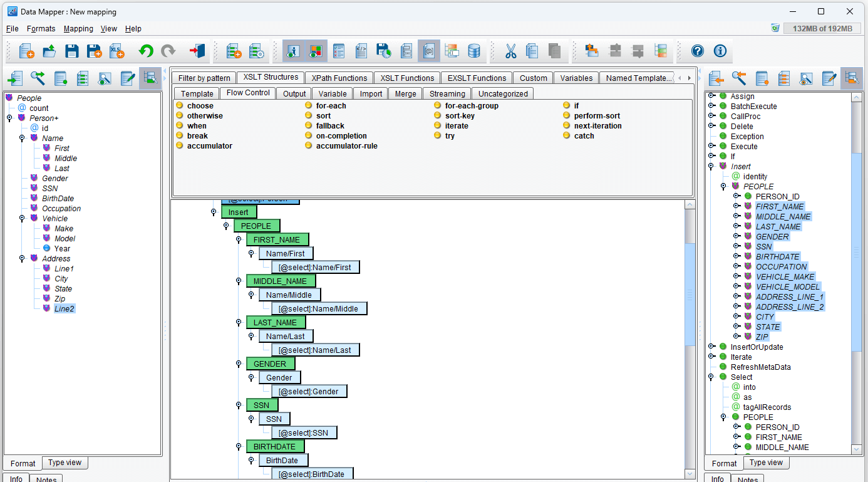Toggle the @ attributes display button
This screenshot has height=482, width=868.
(429, 51)
